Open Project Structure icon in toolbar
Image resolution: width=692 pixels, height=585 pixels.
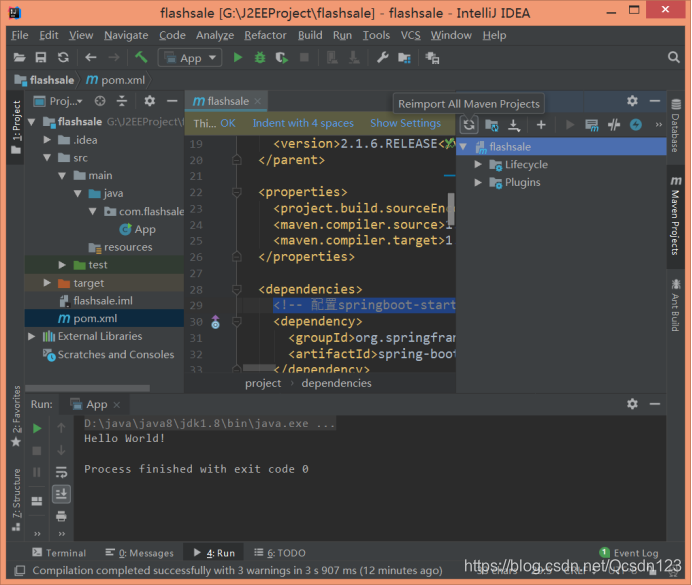(x=404, y=58)
